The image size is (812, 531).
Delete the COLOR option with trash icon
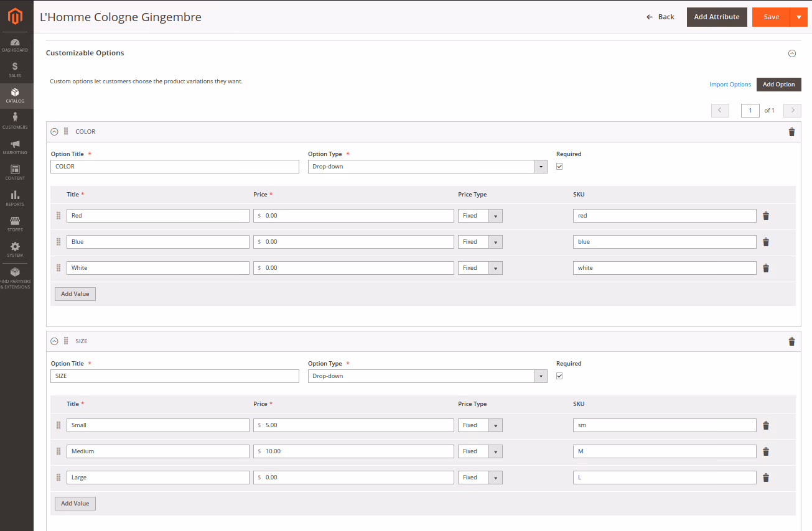coord(791,132)
